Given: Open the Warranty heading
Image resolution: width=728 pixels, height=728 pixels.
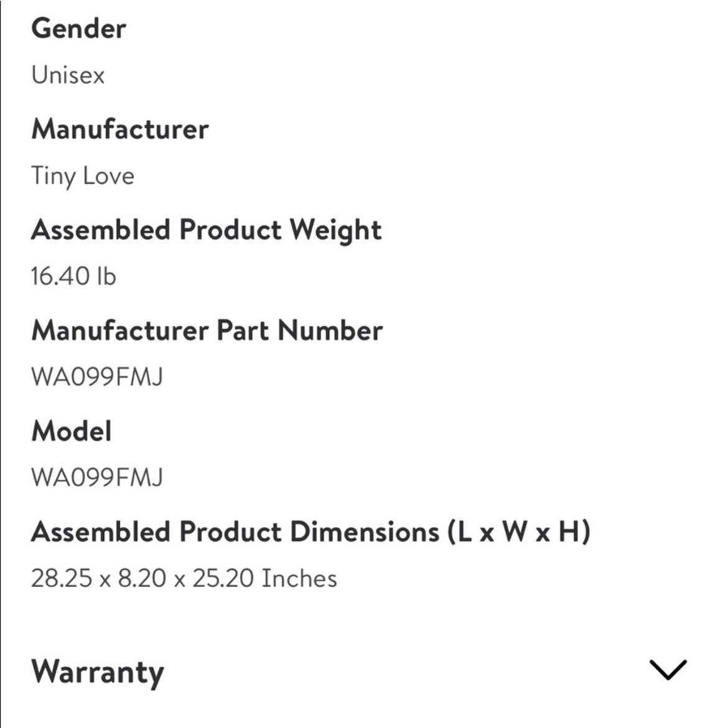Looking at the screenshot, I should point(98,673).
